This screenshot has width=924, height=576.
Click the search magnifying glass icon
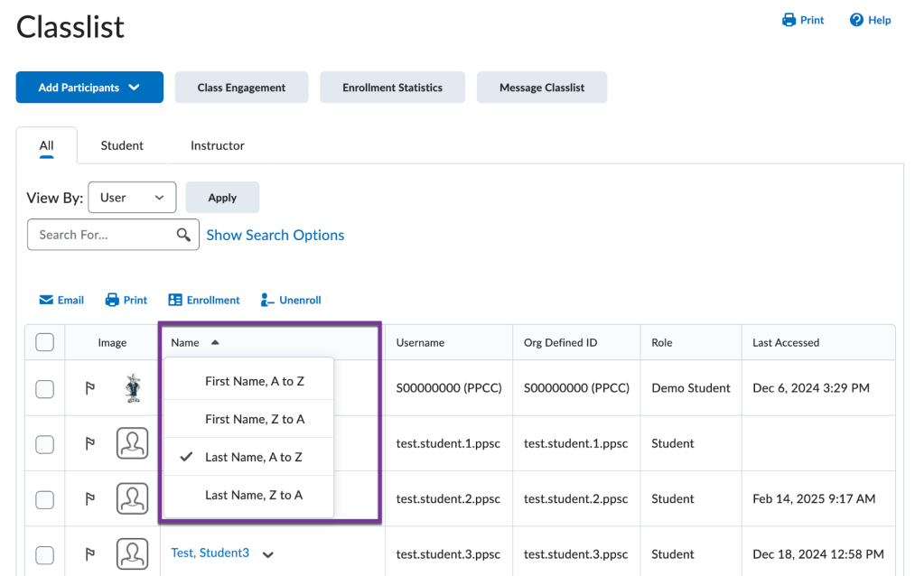[183, 234]
